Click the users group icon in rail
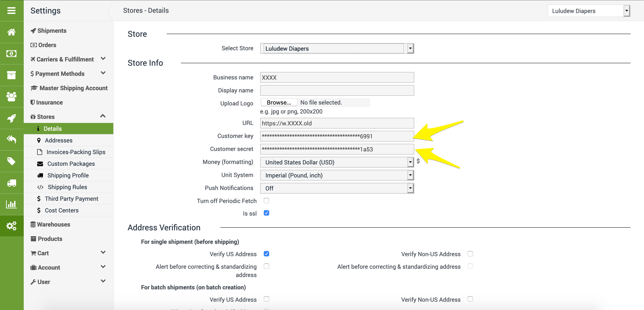 (11, 97)
